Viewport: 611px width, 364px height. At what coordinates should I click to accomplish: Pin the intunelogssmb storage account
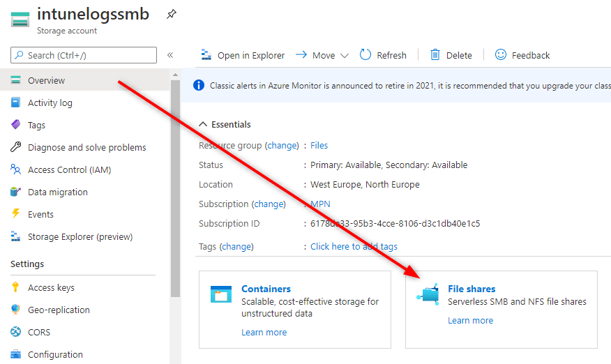pos(171,15)
